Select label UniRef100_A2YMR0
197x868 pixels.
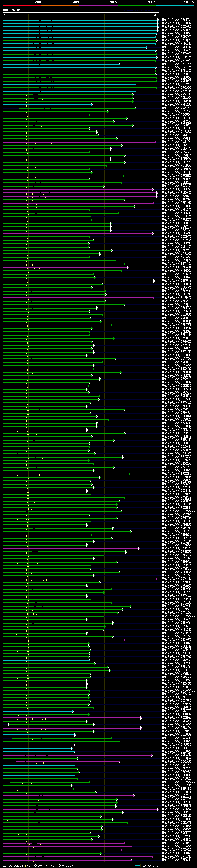pyautogui.click(x=176, y=494)
